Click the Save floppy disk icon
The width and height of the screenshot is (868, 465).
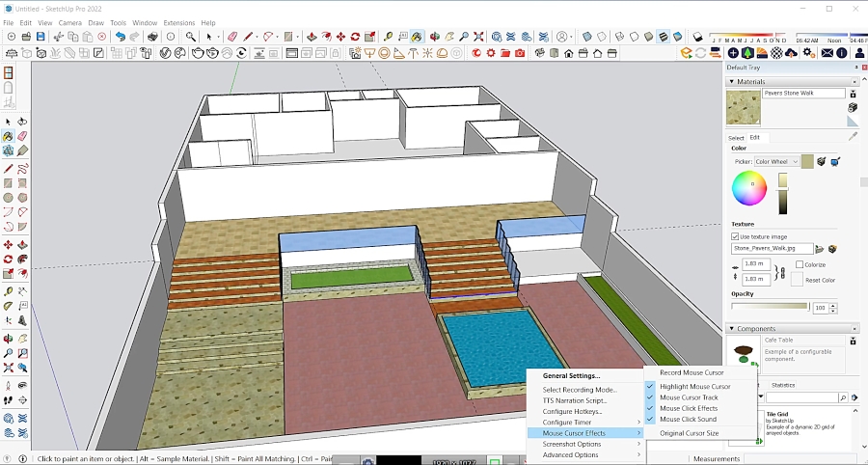coord(41,37)
